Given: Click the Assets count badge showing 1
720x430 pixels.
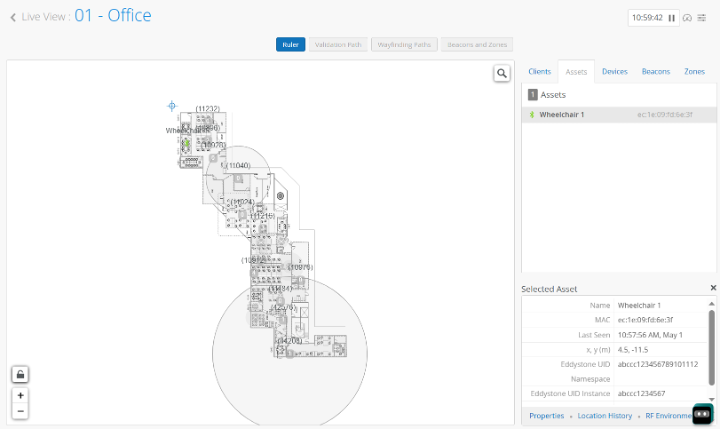Looking at the screenshot, I should point(532,95).
